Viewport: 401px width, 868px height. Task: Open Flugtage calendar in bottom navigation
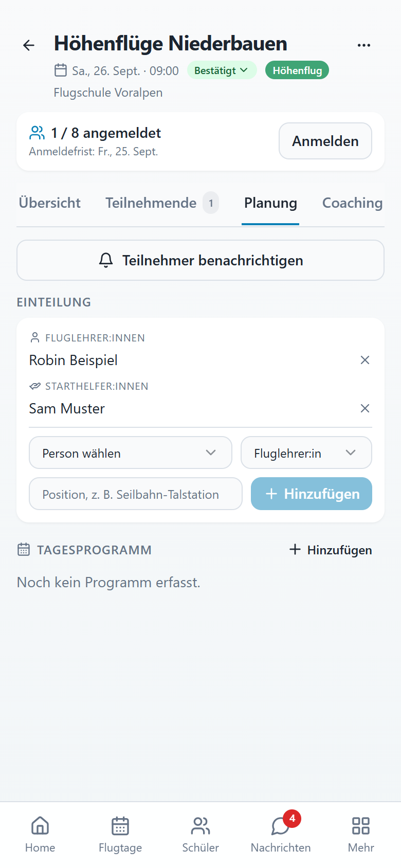(120, 835)
